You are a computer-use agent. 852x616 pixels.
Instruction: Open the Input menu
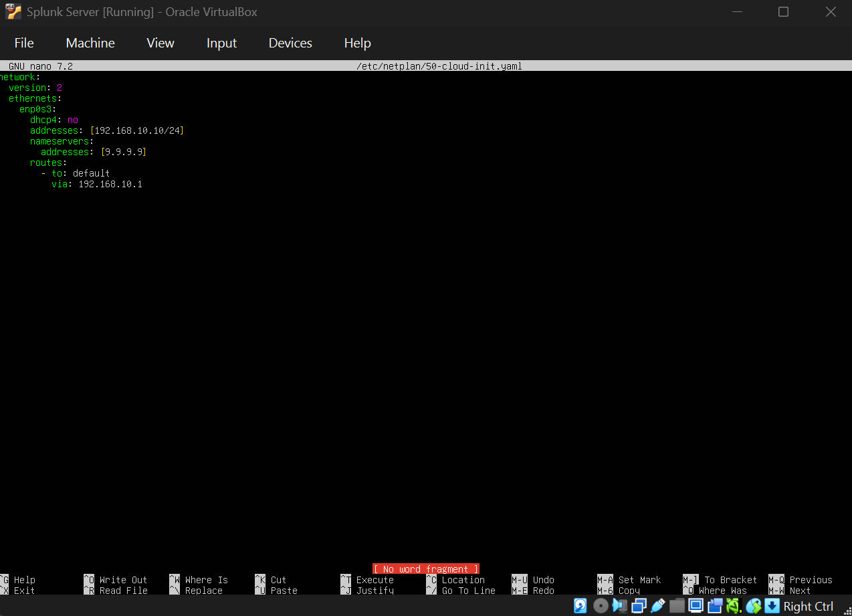pyautogui.click(x=221, y=43)
